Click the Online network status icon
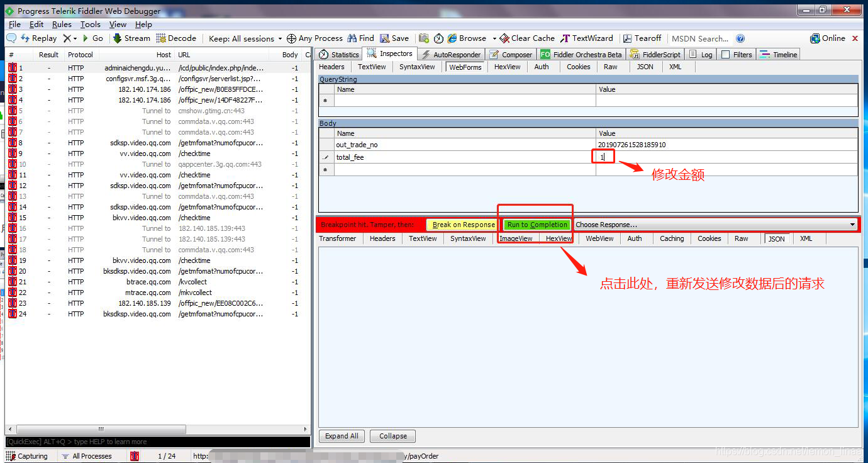Viewport: 868px width, 463px height. [815, 38]
